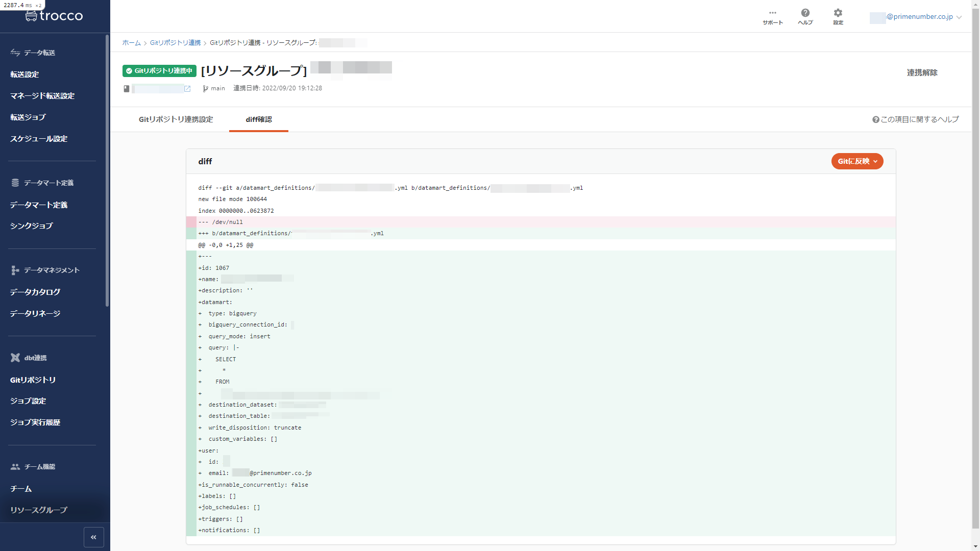Click データ転送 section icon
Screen dimensions: 980x551
(x=15, y=53)
